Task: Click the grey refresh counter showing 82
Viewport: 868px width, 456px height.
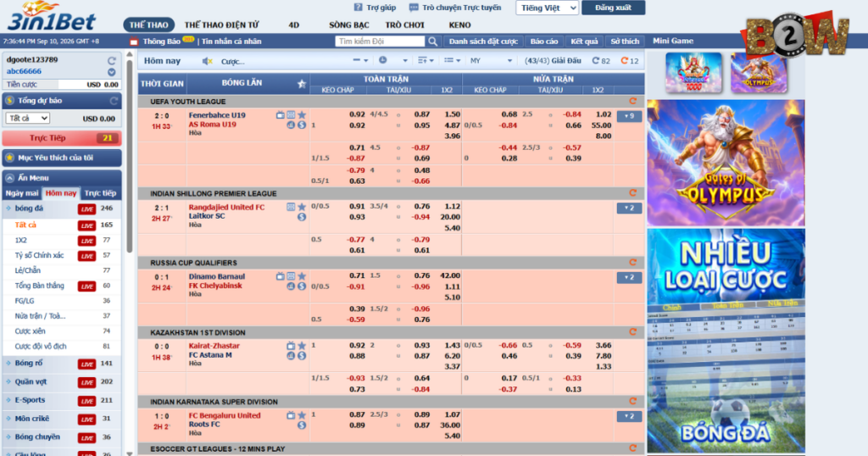Action: [601, 61]
